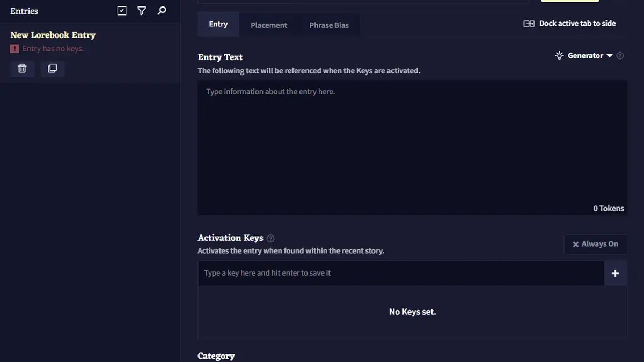The height and width of the screenshot is (362, 644).
Task: Toggle the Always On setting
Action: [x=595, y=244]
